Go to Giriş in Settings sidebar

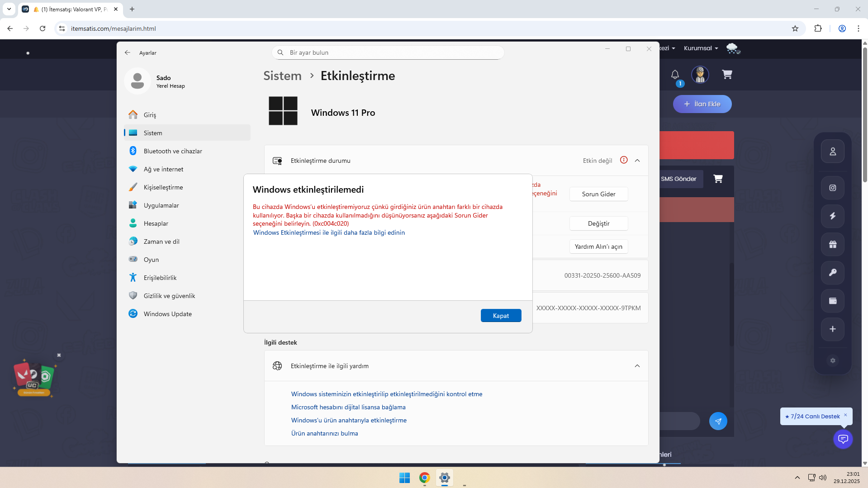pyautogui.click(x=187, y=115)
